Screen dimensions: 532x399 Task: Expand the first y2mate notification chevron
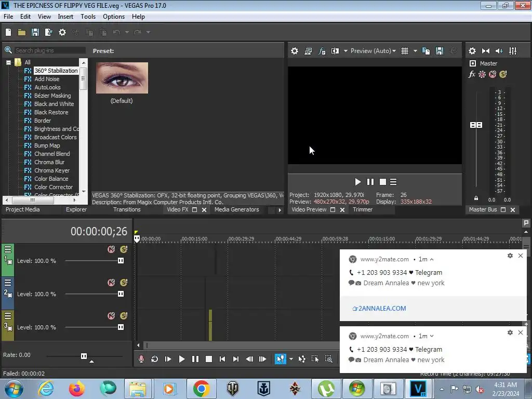pyautogui.click(x=432, y=260)
